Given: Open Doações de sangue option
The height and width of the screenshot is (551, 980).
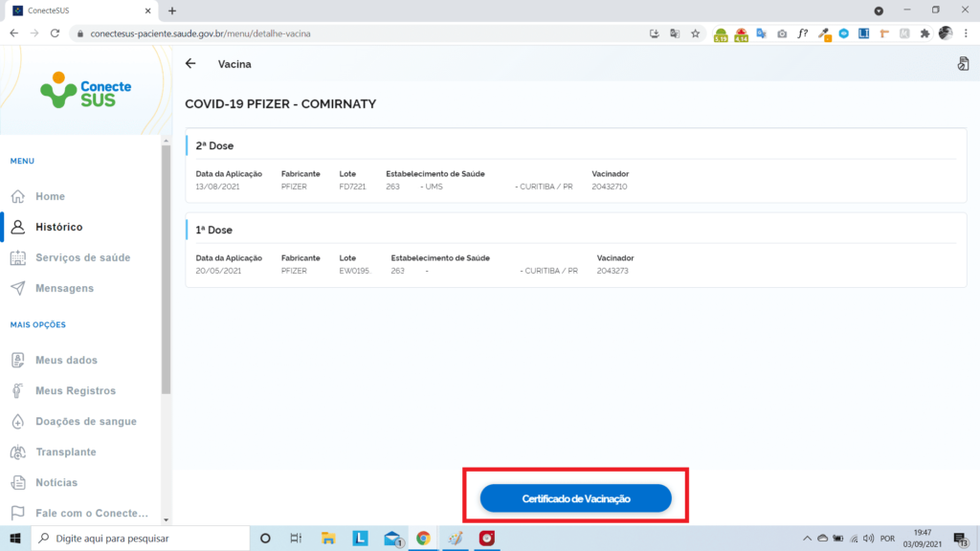Looking at the screenshot, I should pos(85,422).
